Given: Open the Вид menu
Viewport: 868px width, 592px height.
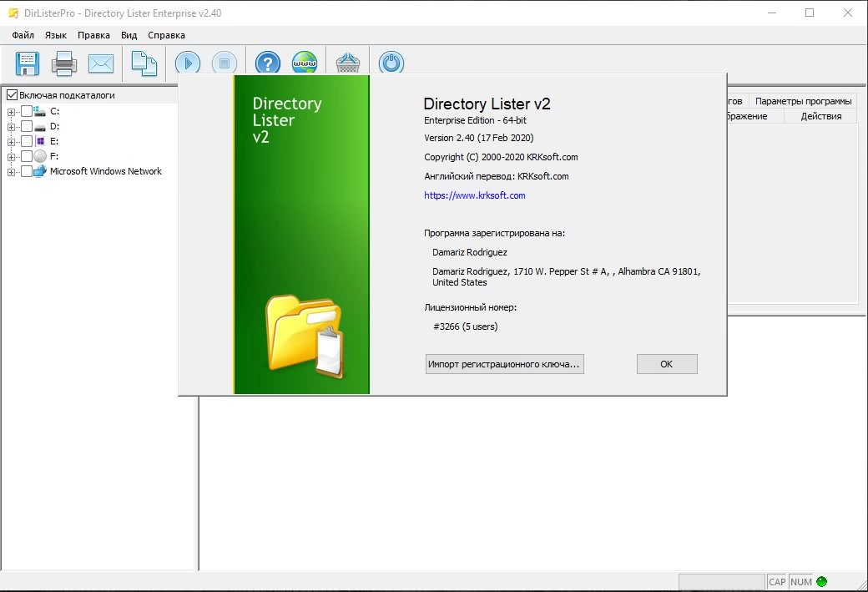Looking at the screenshot, I should (x=129, y=35).
